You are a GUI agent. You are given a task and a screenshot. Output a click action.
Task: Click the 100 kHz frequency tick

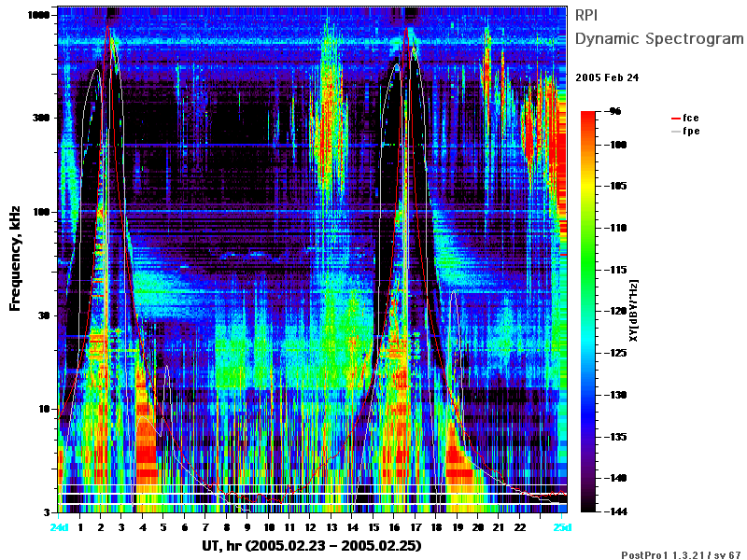tap(41, 212)
